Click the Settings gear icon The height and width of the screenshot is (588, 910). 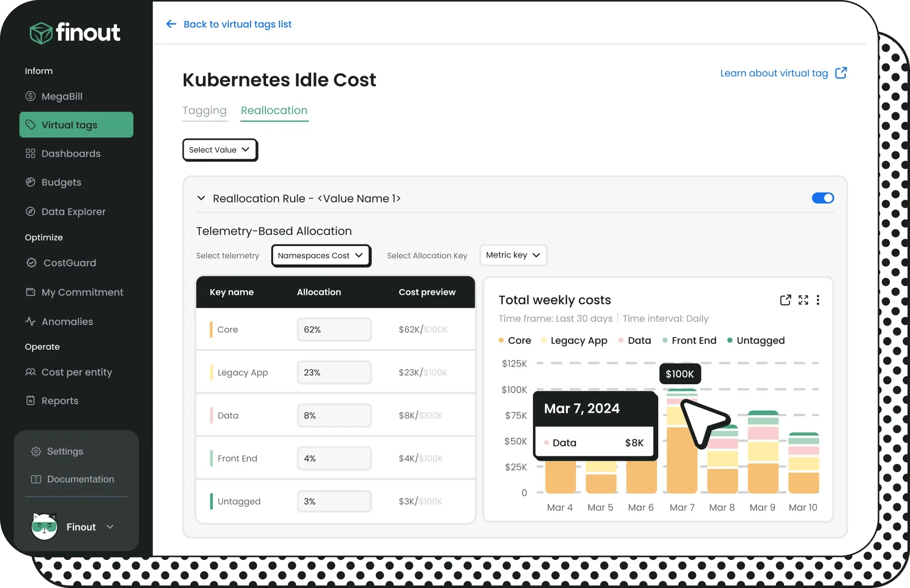tap(36, 451)
